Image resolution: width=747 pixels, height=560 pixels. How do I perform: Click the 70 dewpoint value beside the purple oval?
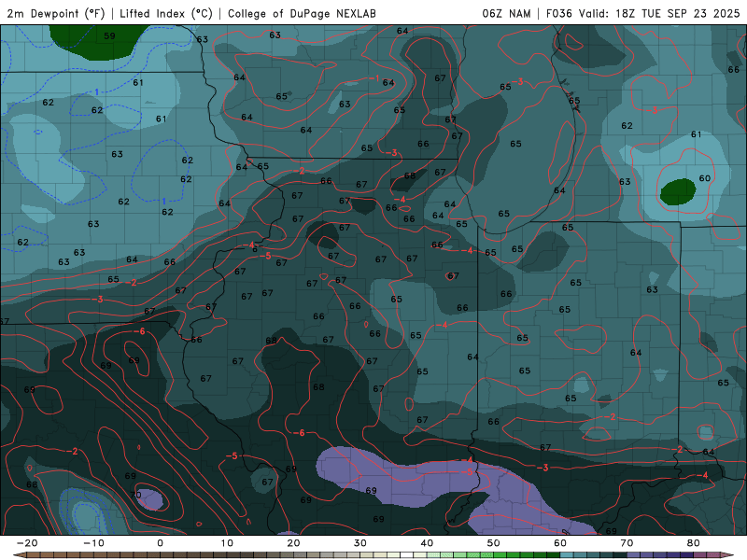[135, 495]
